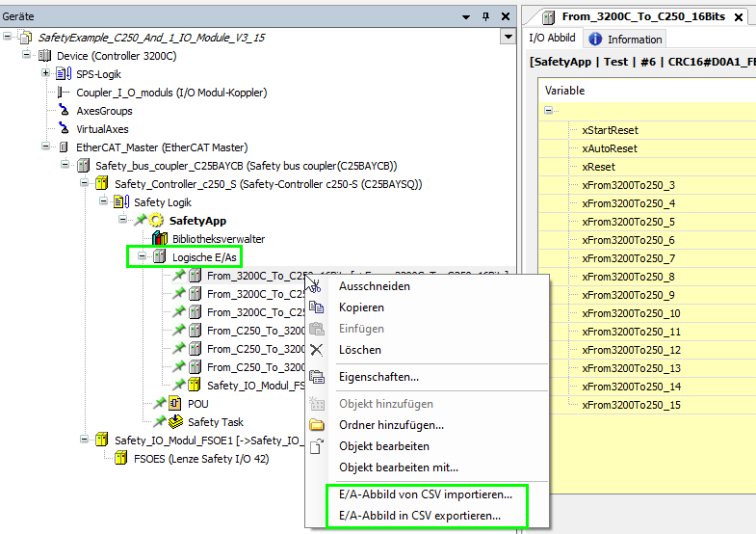Collapse the Safety_bus_coupler_C25BAYCB node
This screenshot has height=534, width=756.
click(x=65, y=165)
